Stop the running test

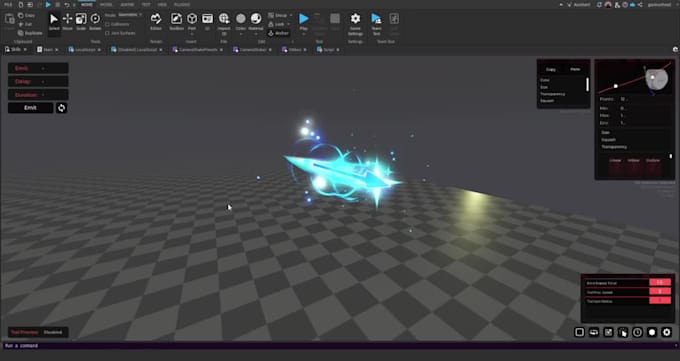click(x=335, y=22)
